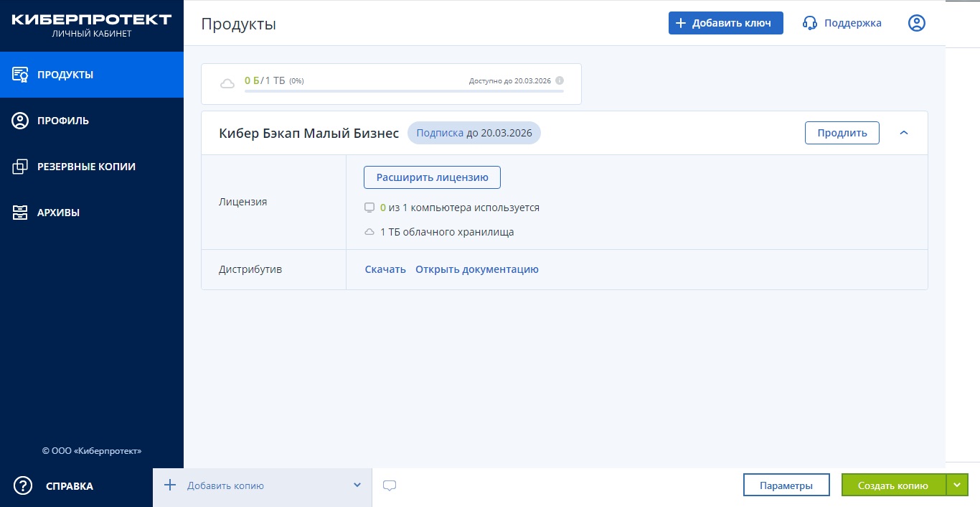Click the Backups sidebar icon
980x507 pixels.
click(x=20, y=167)
